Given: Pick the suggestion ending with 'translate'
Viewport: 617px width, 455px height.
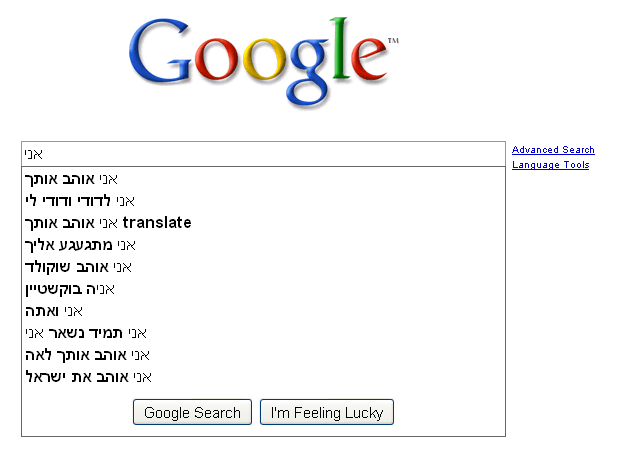Looking at the screenshot, I should pyautogui.click(x=107, y=223).
